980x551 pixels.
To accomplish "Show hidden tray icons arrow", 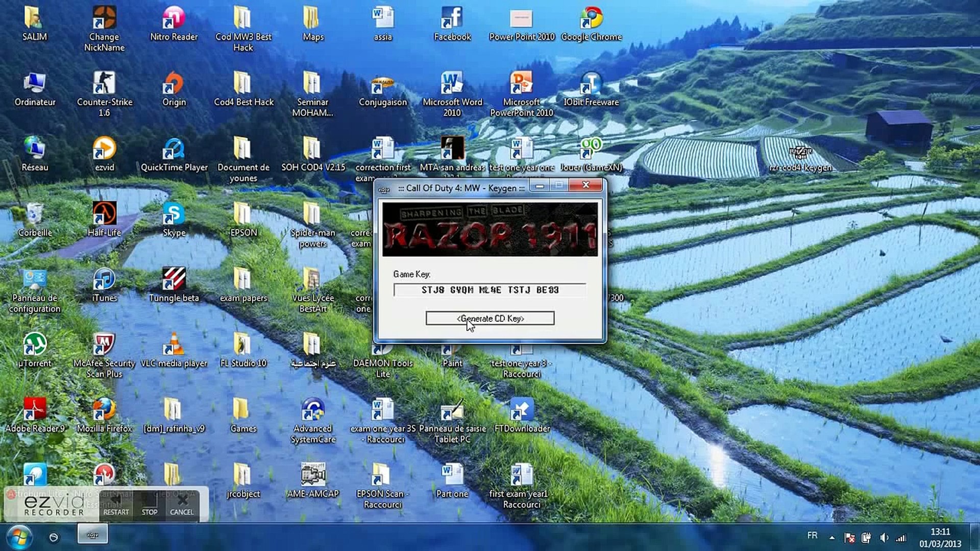I will (x=832, y=538).
